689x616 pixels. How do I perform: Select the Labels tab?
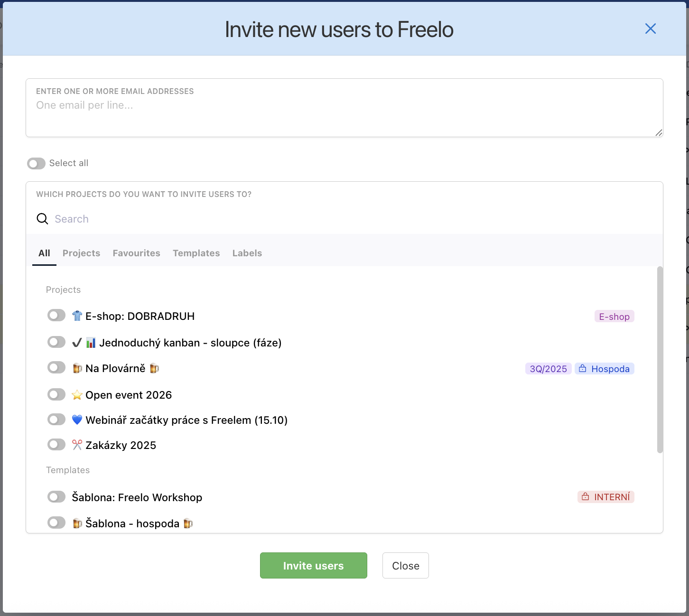click(x=247, y=253)
